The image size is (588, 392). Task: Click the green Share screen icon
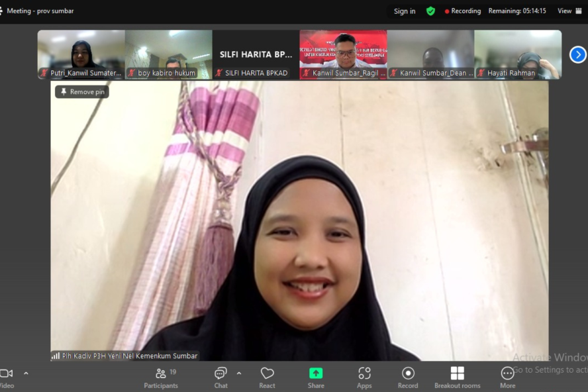[316, 373]
